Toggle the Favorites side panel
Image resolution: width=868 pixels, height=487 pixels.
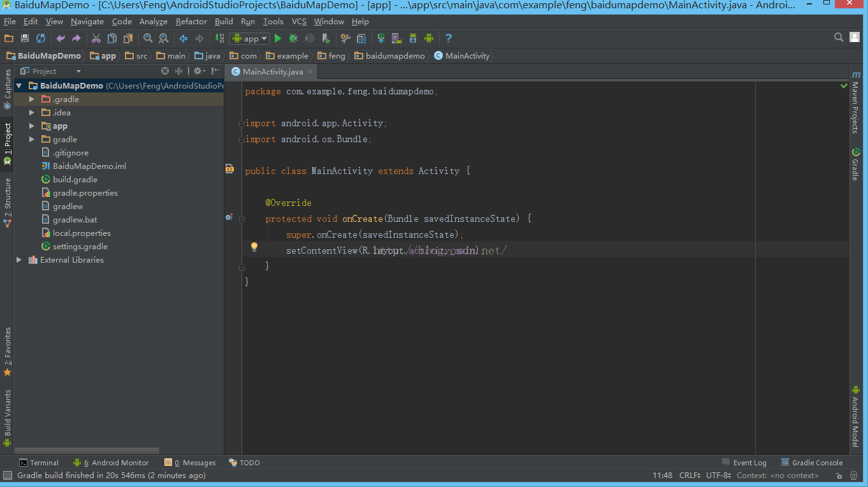click(7, 352)
